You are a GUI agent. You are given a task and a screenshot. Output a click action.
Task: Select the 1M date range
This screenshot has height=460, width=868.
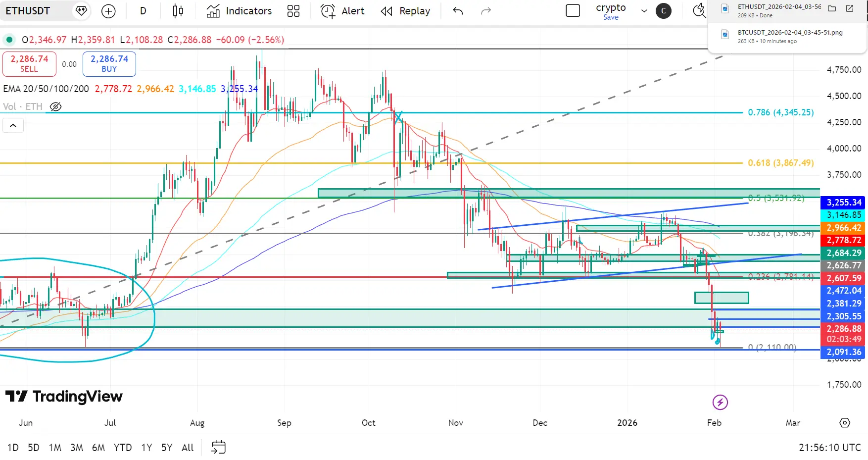click(x=55, y=448)
